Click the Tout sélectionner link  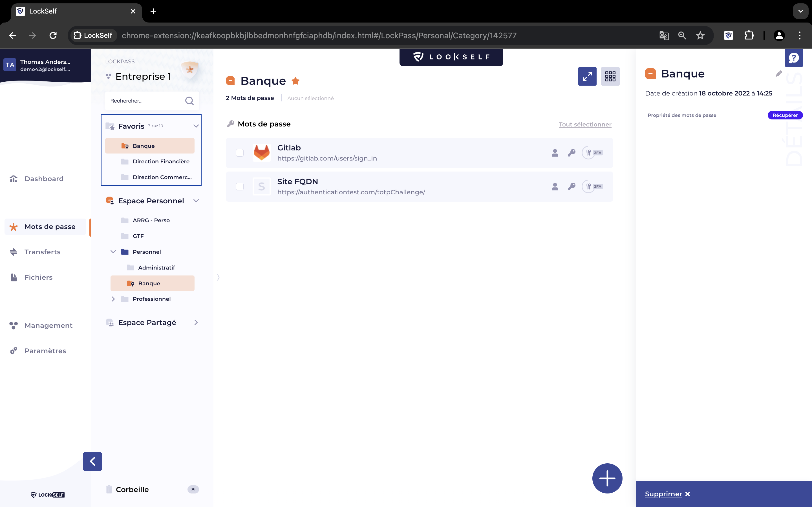click(x=585, y=124)
